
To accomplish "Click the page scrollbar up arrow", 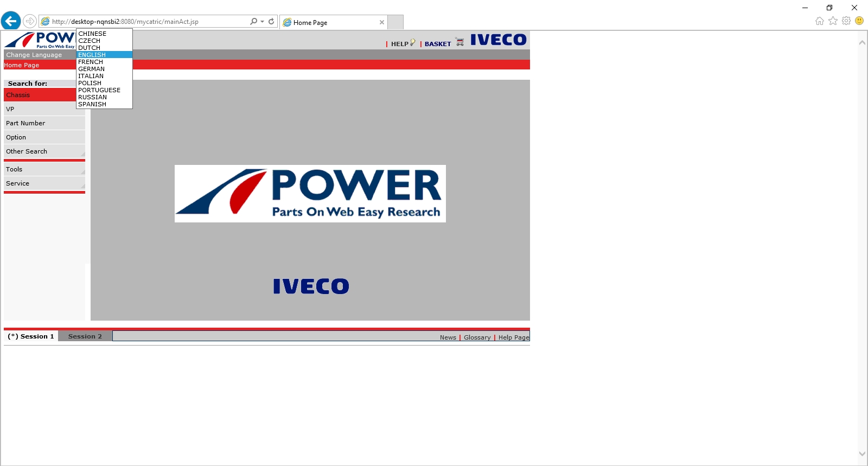I will point(862,42).
